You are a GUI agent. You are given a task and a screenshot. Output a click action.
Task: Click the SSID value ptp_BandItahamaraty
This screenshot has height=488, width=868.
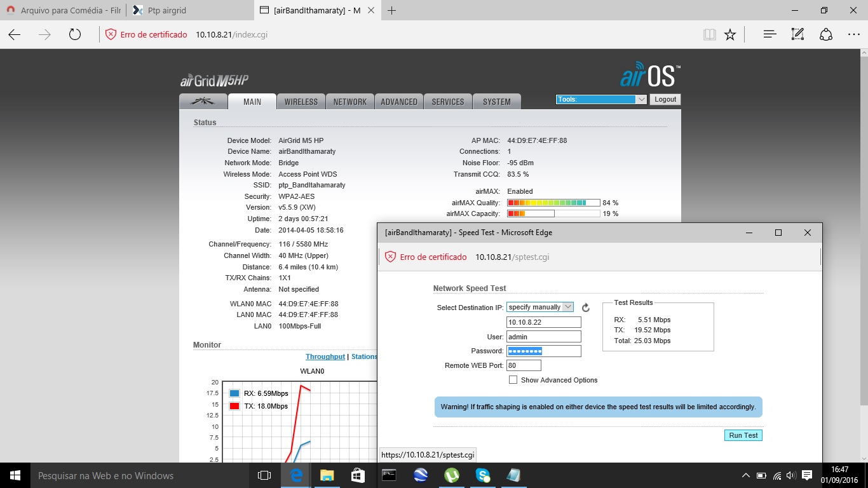pos(312,185)
